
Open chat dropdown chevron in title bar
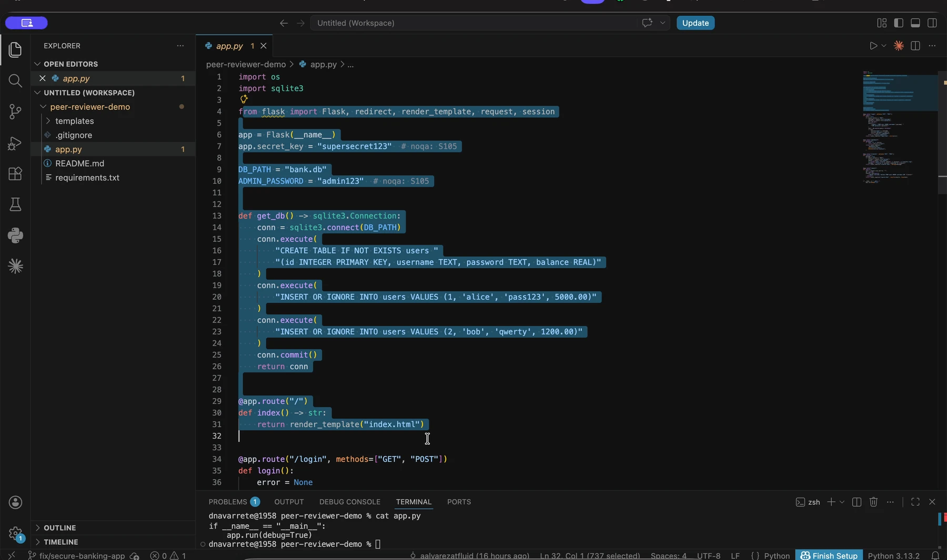click(662, 23)
